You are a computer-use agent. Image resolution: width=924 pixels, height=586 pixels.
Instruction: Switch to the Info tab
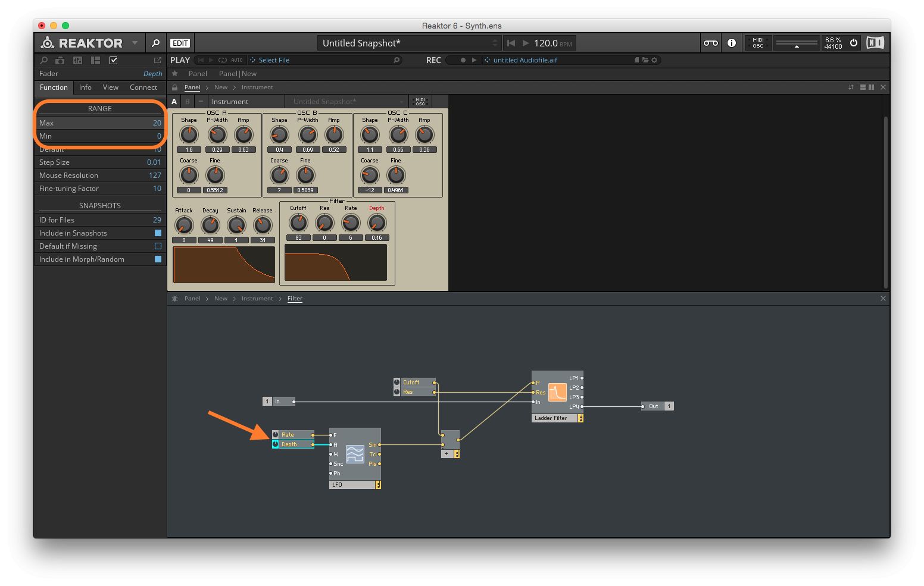85,87
